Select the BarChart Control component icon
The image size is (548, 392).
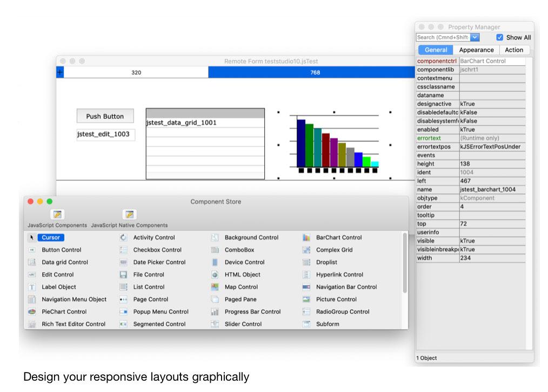tap(306, 238)
